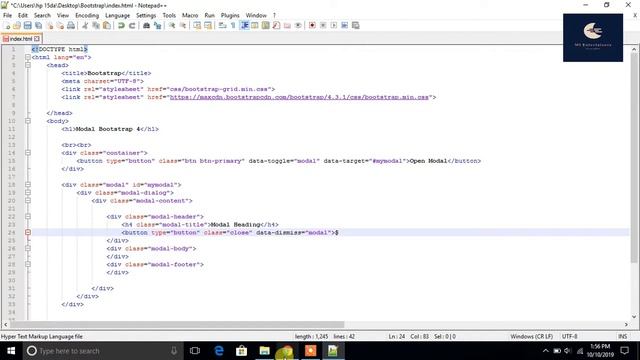Zoom in using toolbar magnifier
The height and width of the screenshot is (360, 640).
172,25
